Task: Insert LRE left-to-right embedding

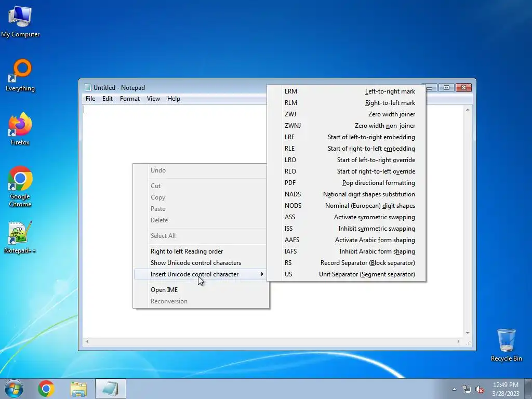Action: click(347, 137)
